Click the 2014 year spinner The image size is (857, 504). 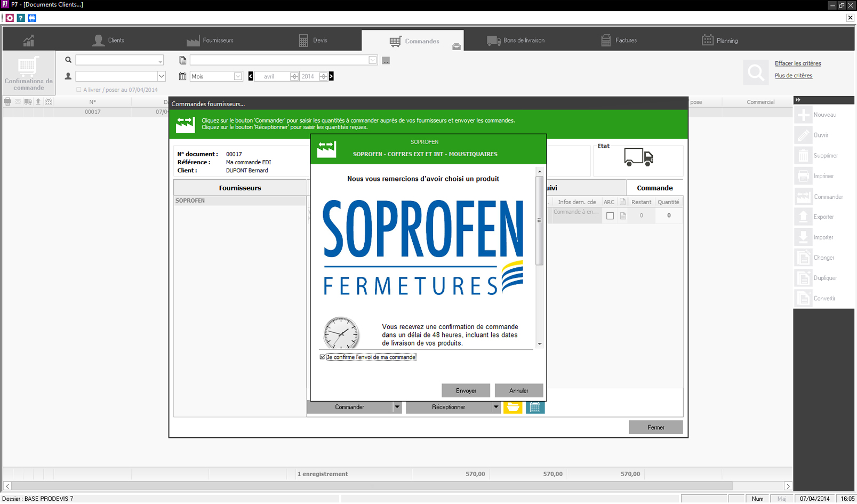click(x=323, y=76)
